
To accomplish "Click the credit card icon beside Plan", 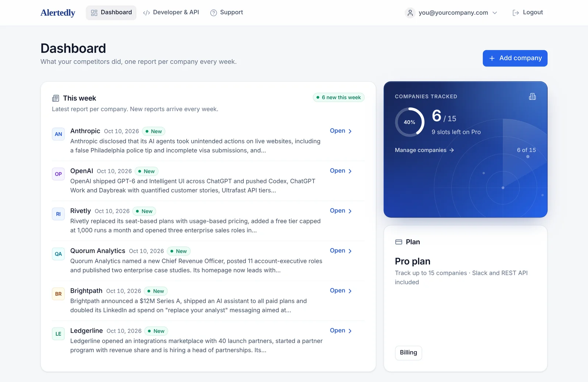I will [x=399, y=242].
